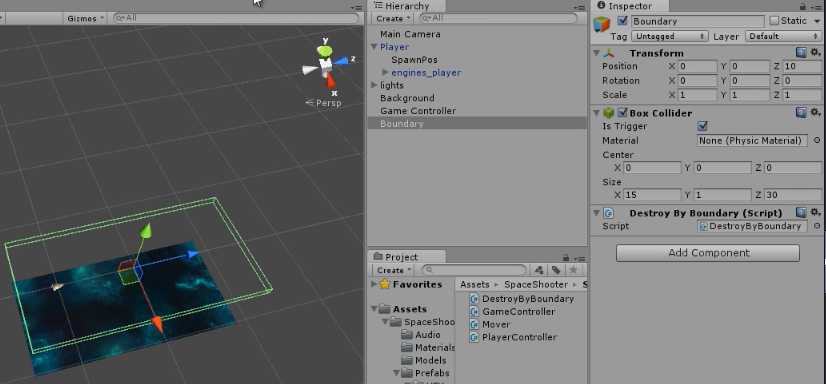Click the save search star icon in Project toolbar

coord(573,270)
